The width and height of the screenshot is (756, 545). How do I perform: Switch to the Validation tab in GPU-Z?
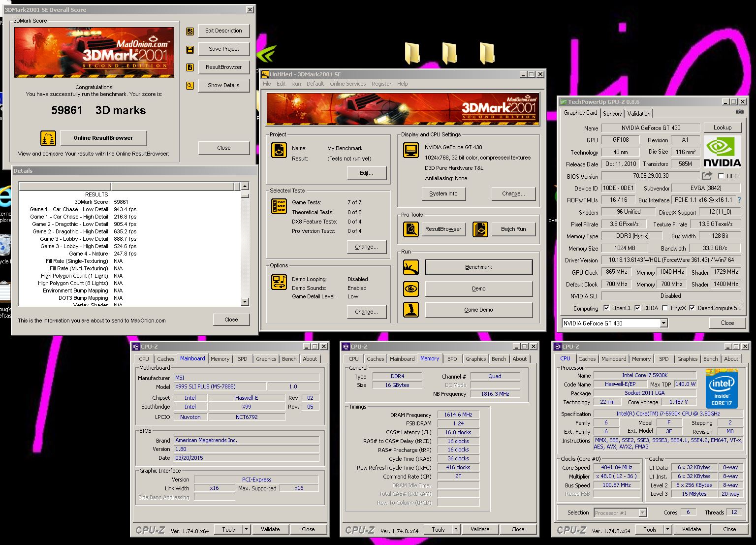[x=639, y=114]
